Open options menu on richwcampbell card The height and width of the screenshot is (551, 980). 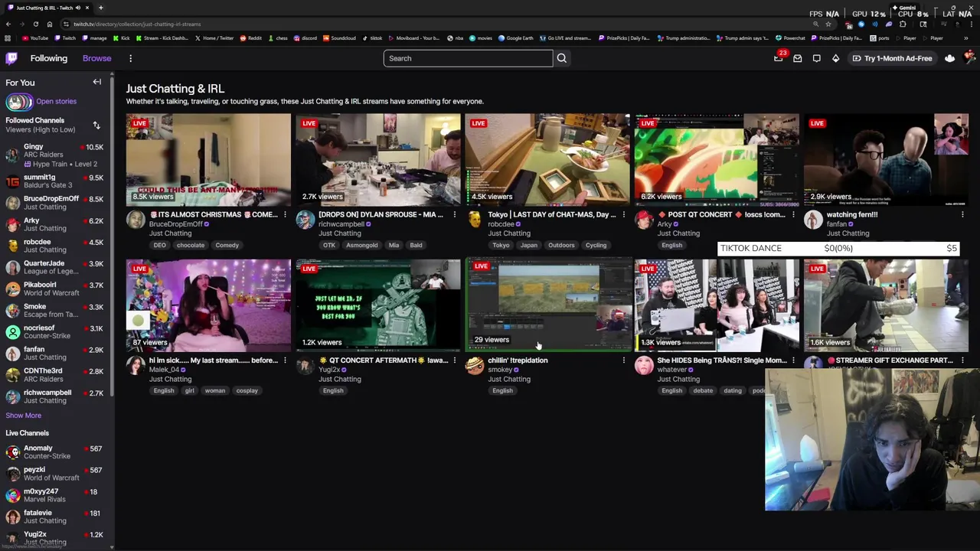pyautogui.click(x=454, y=215)
